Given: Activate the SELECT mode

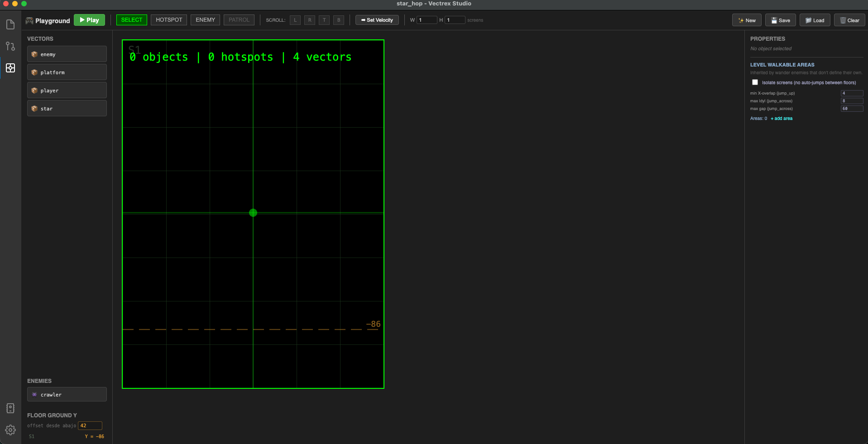Looking at the screenshot, I should [132, 20].
